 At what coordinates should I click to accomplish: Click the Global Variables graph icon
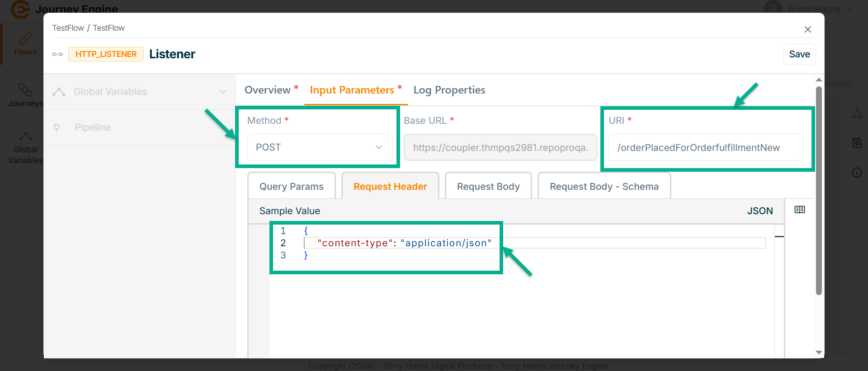(59, 92)
